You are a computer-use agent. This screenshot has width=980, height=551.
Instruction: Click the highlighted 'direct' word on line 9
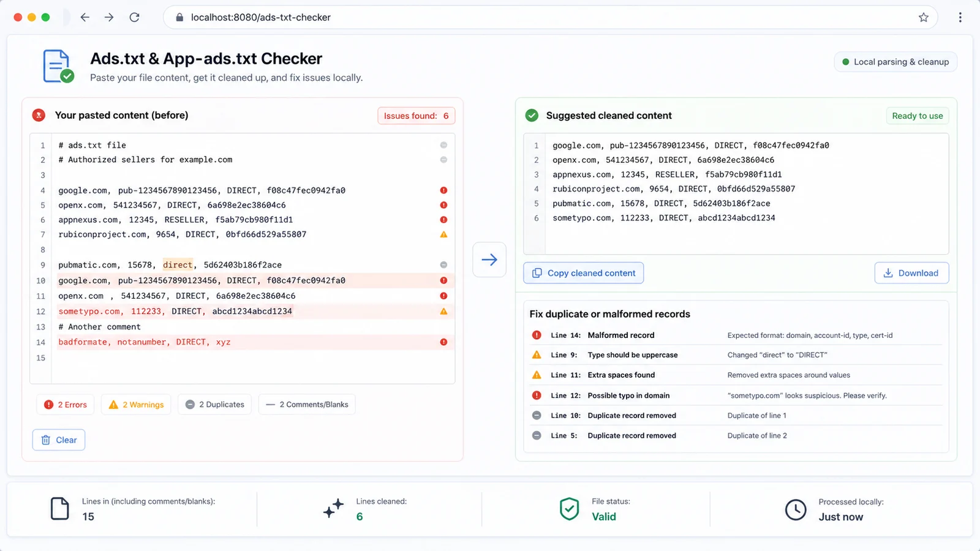pyautogui.click(x=178, y=265)
